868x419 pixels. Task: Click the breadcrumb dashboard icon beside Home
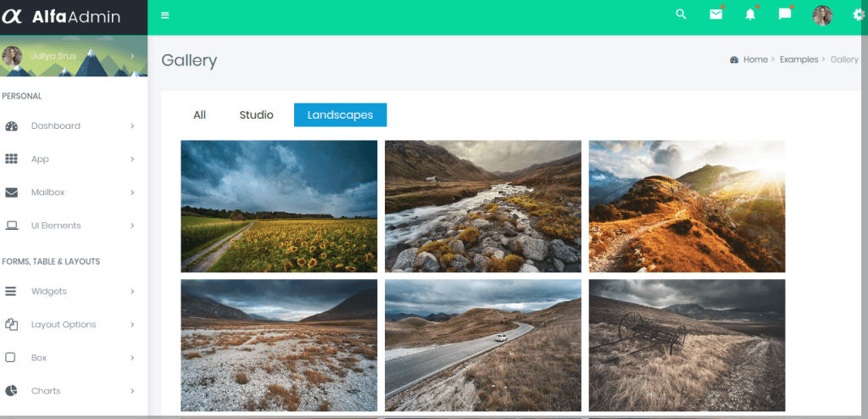[x=734, y=60]
